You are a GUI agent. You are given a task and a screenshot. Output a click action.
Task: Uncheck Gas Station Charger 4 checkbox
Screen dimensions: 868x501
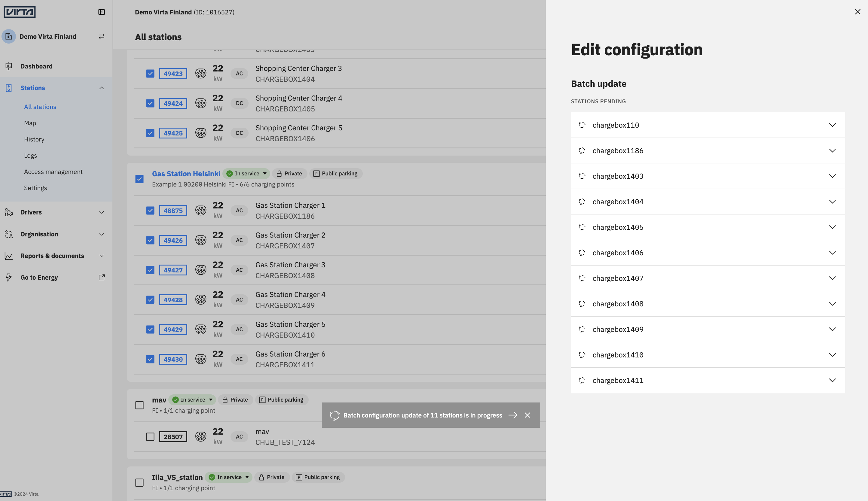click(150, 300)
